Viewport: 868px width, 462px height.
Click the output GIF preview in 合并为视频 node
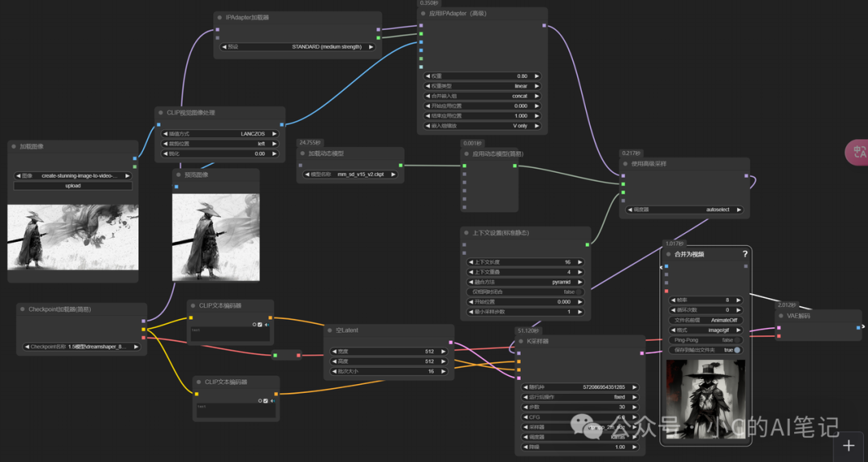(706, 399)
